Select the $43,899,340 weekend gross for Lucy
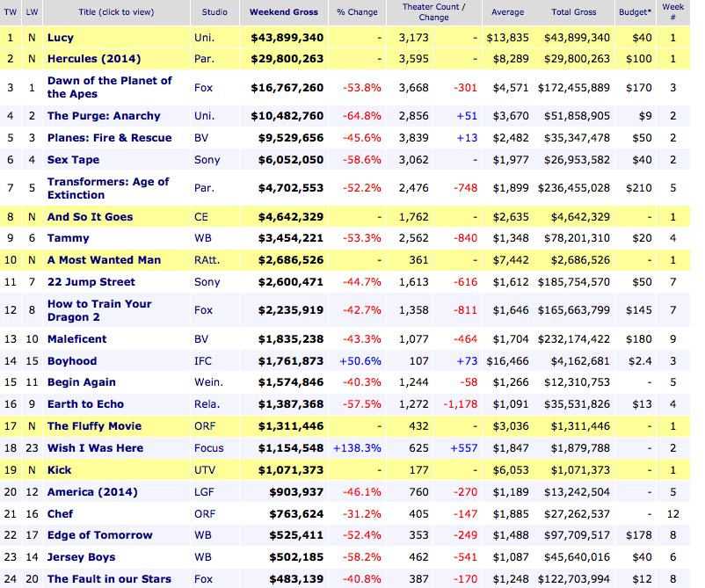705x588 pixels. tap(287, 38)
